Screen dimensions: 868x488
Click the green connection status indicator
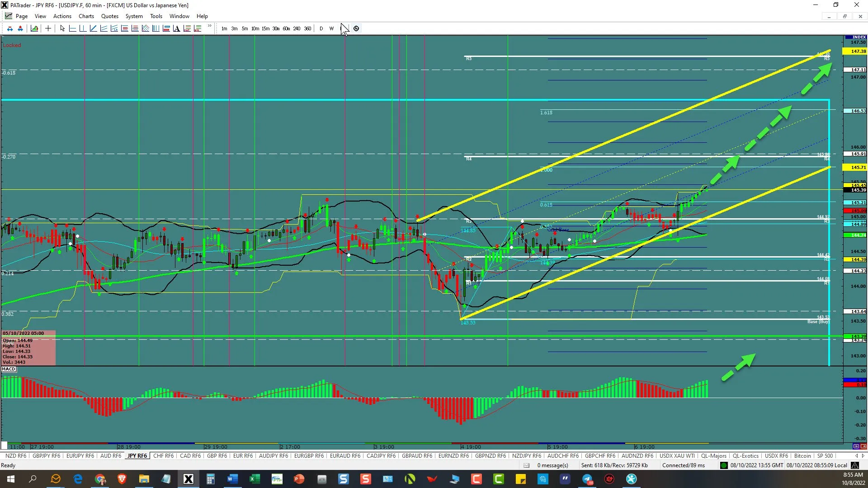coord(724,465)
